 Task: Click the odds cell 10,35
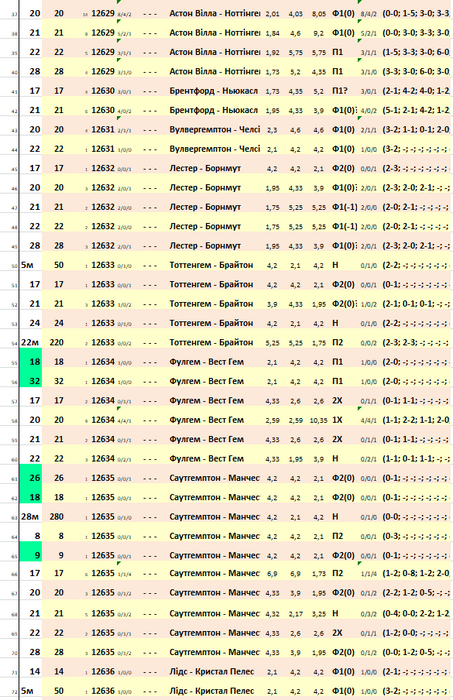(x=318, y=420)
